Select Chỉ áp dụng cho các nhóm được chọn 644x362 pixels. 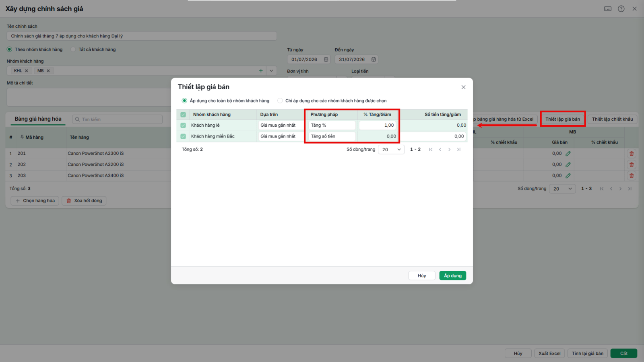coord(280,101)
